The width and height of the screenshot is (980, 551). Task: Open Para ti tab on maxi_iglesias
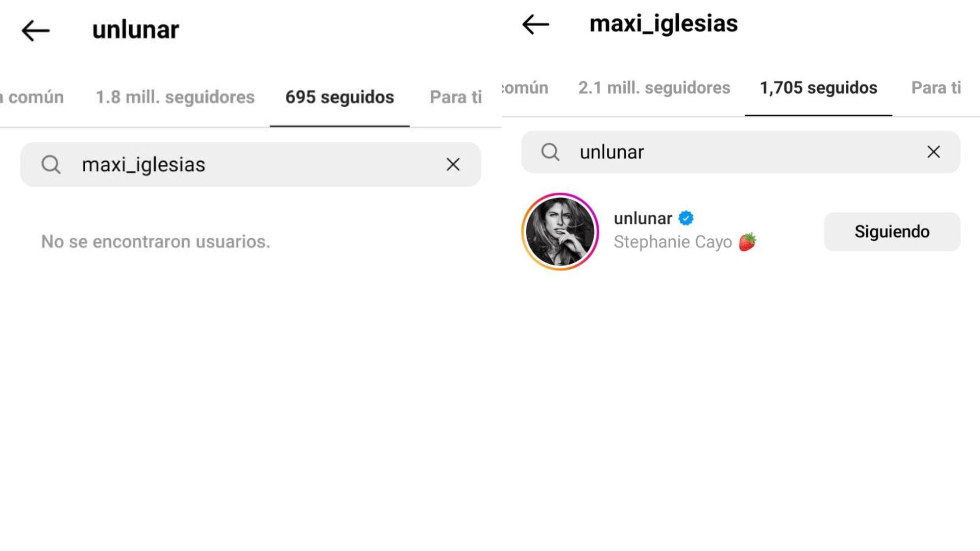tap(936, 88)
